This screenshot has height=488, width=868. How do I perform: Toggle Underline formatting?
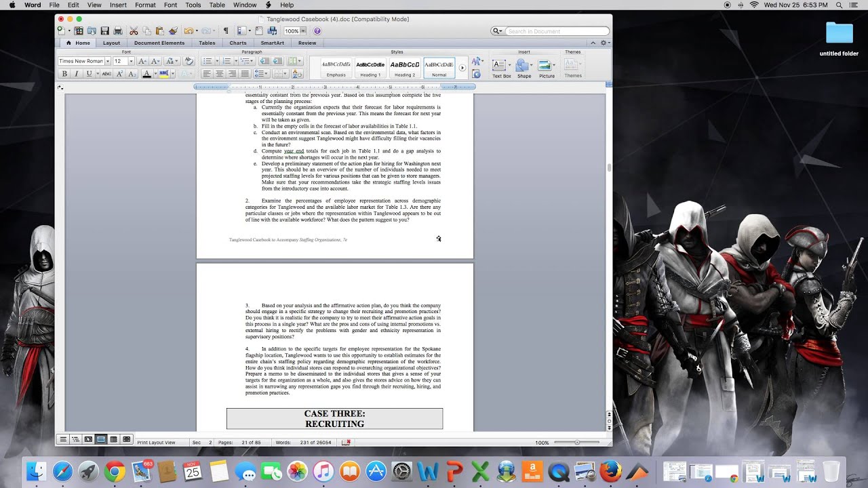[x=89, y=73]
